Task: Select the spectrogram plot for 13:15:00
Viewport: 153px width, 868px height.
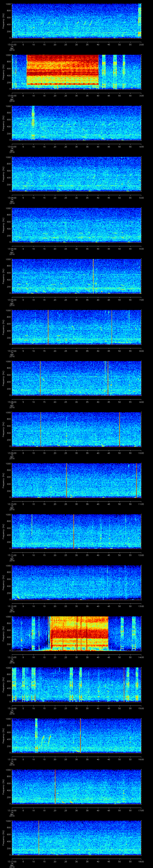Action: point(77,735)
